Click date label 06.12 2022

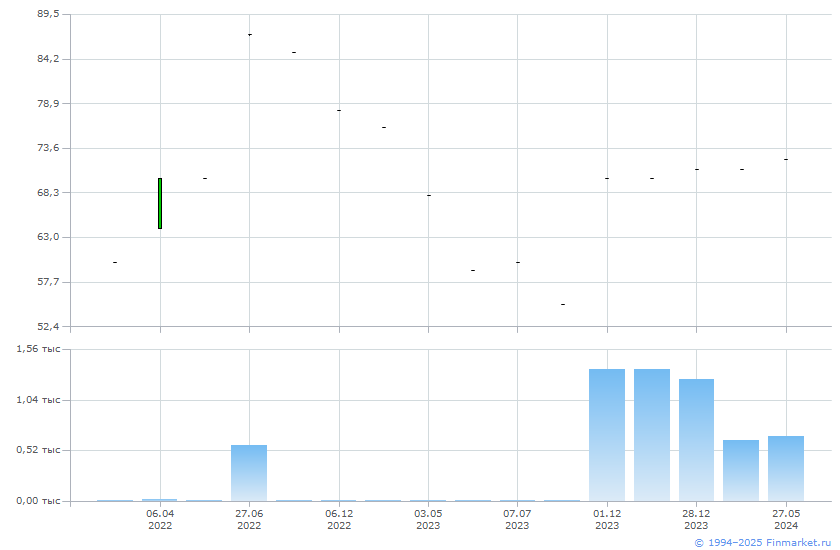[x=339, y=519]
